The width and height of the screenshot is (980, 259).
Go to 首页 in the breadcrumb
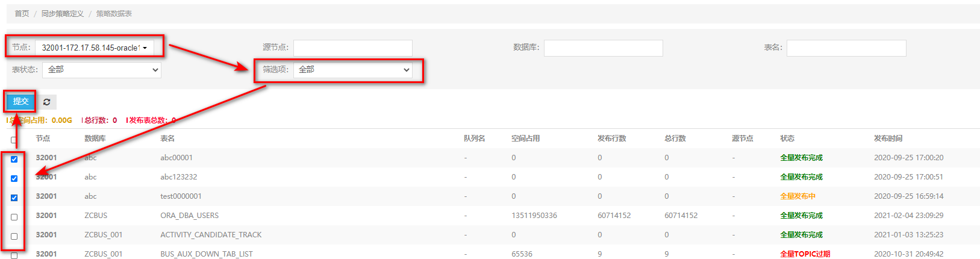click(x=22, y=13)
